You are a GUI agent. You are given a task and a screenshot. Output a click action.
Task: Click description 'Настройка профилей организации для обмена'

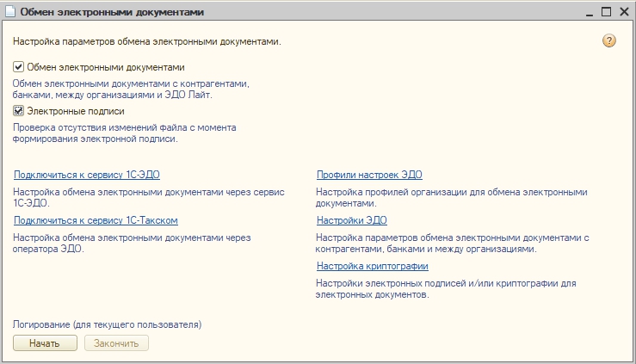click(x=417, y=192)
